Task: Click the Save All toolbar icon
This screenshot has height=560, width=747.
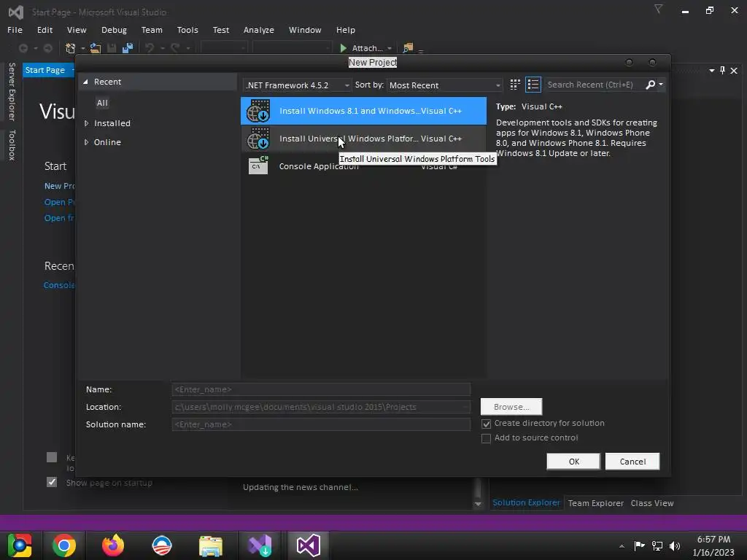Action: 128,48
